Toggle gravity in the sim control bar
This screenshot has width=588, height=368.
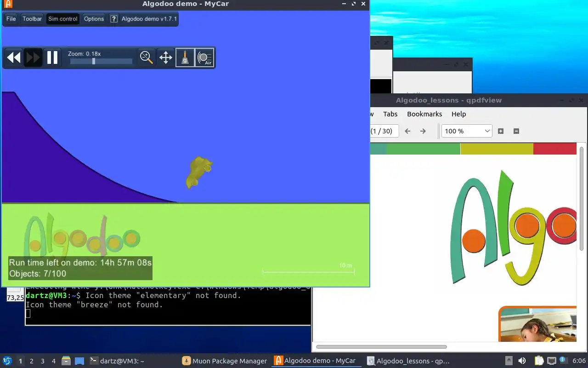tap(185, 57)
